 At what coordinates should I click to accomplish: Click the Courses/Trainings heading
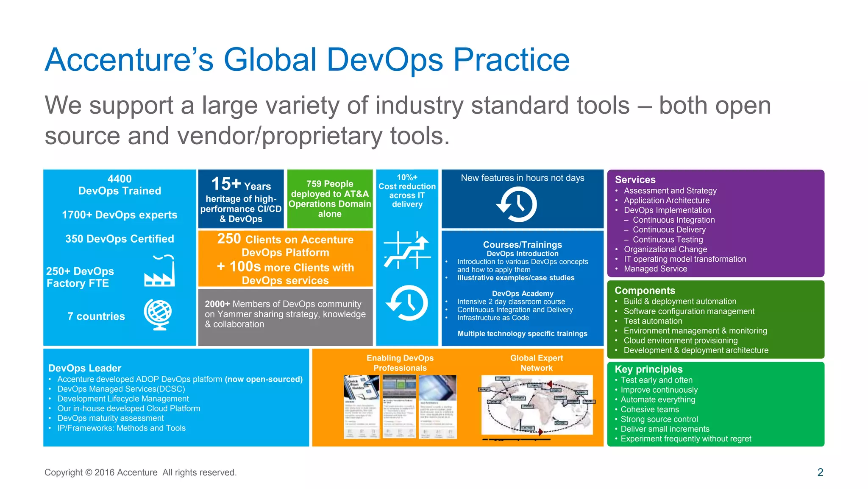point(522,245)
